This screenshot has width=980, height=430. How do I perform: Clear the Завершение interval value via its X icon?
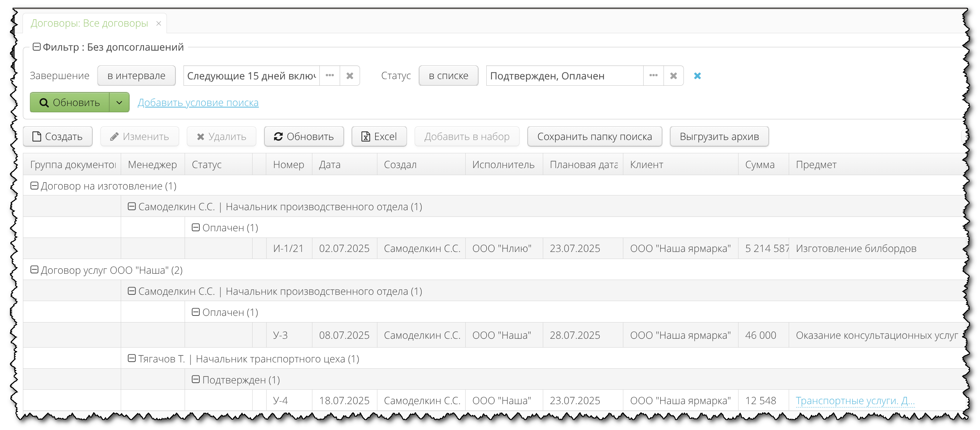click(x=349, y=75)
